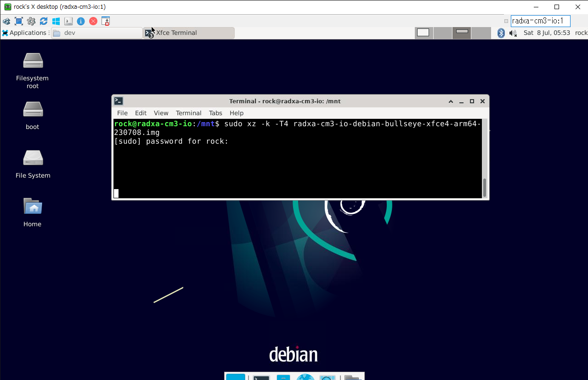Open the Filesystem root desktop icon

(x=33, y=71)
